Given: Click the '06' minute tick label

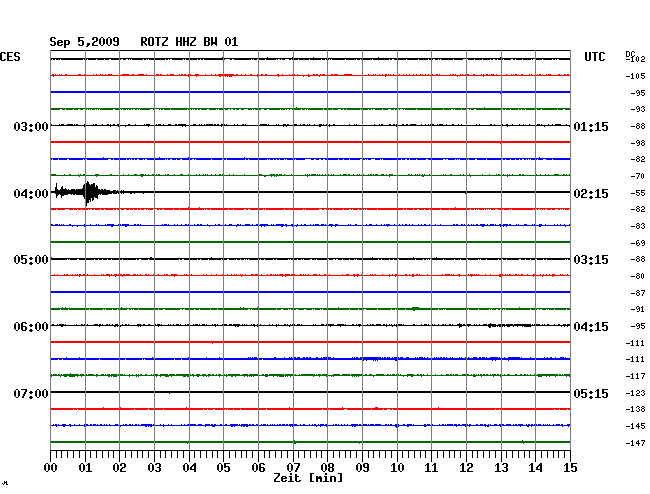Looking at the screenshot, I should 258,468.
